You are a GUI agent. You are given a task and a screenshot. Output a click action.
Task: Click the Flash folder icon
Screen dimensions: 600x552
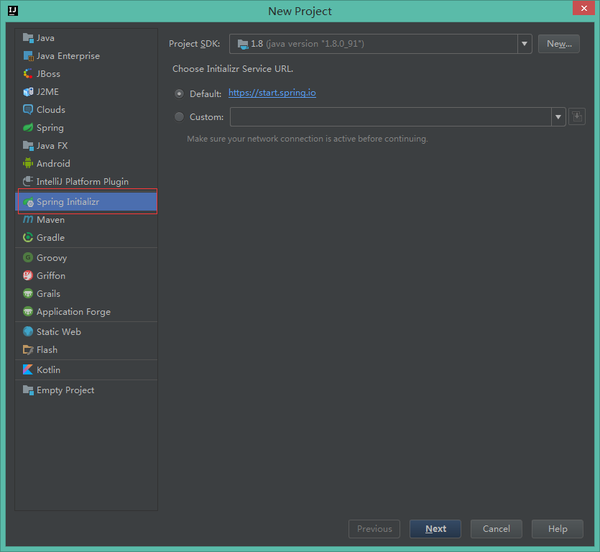click(x=28, y=349)
